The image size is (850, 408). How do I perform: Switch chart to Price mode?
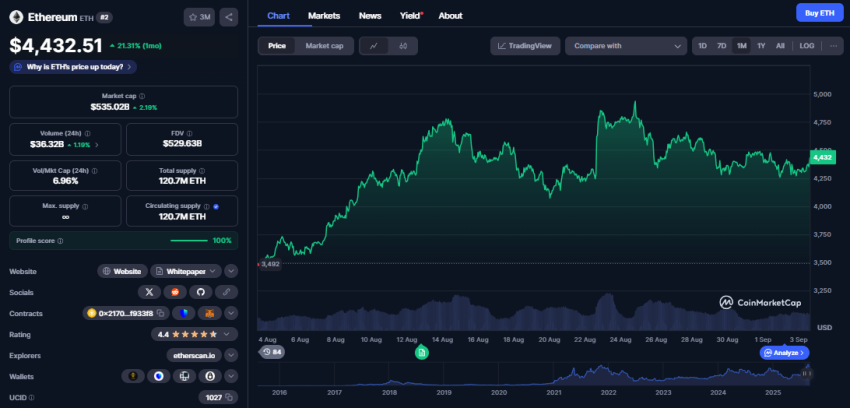click(x=276, y=46)
